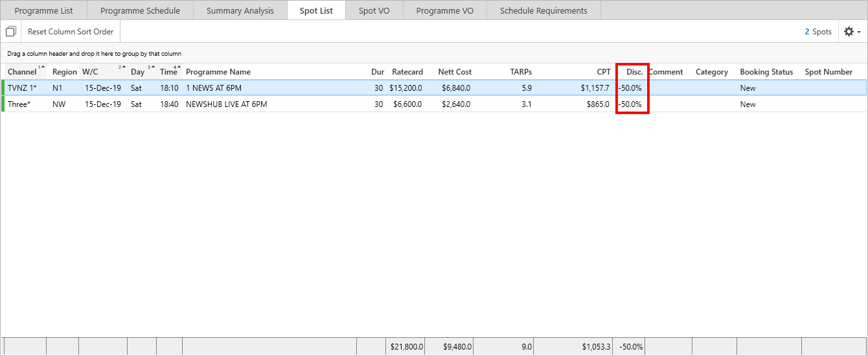The width and height of the screenshot is (868, 356).
Task: Click the 2 Spots counter
Action: pyautogui.click(x=818, y=31)
